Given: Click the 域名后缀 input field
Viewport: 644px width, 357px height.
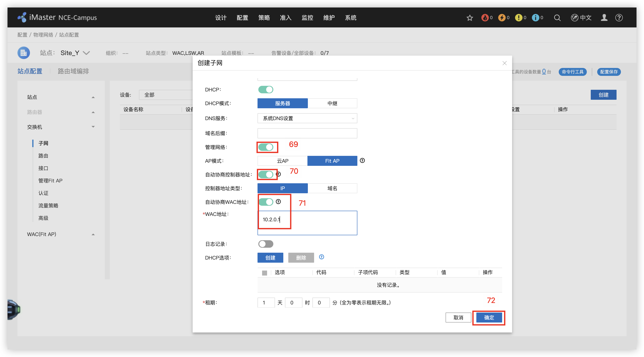Looking at the screenshot, I should [307, 133].
